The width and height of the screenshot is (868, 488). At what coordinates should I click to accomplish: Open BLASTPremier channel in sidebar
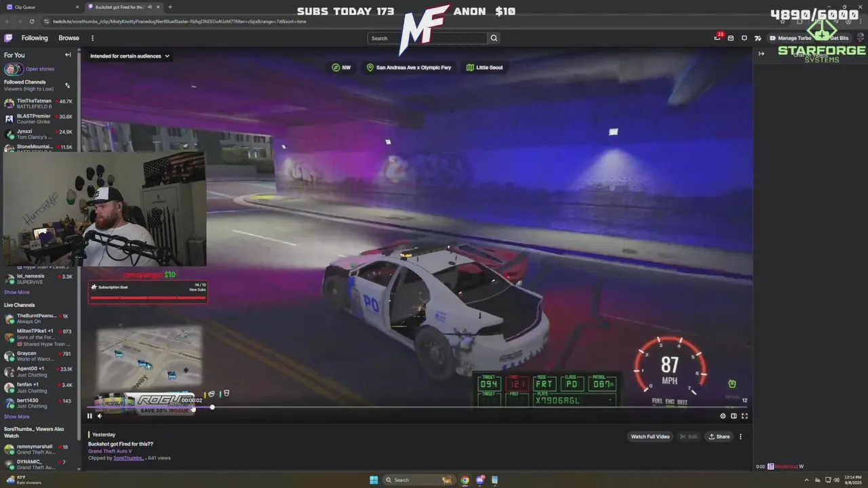[38, 119]
